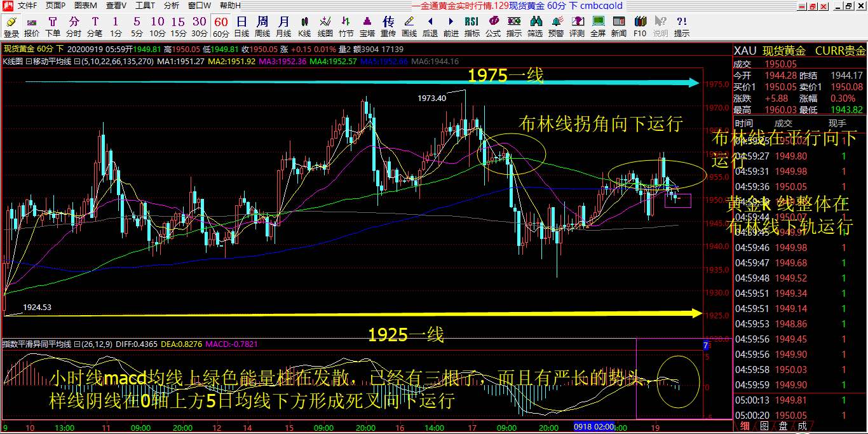The width and height of the screenshot is (868, 434).
Task: Open the 新闻 news panel
Action: tap(619, 27)
